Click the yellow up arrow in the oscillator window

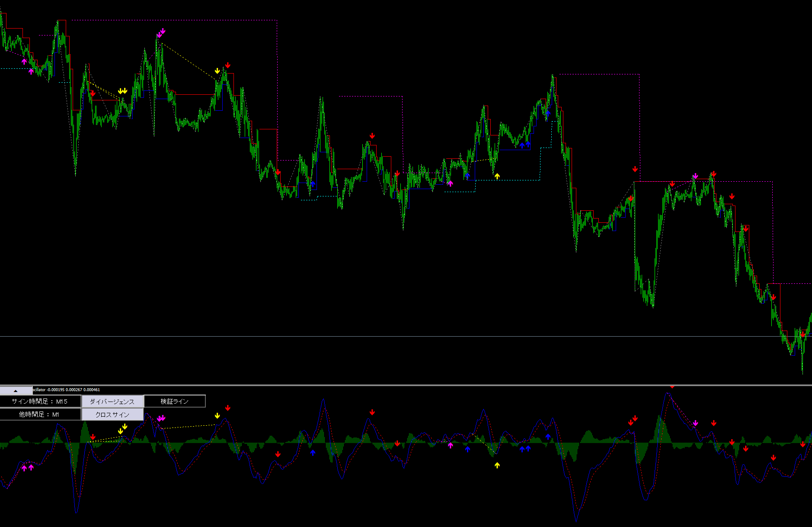coord(497,465)
